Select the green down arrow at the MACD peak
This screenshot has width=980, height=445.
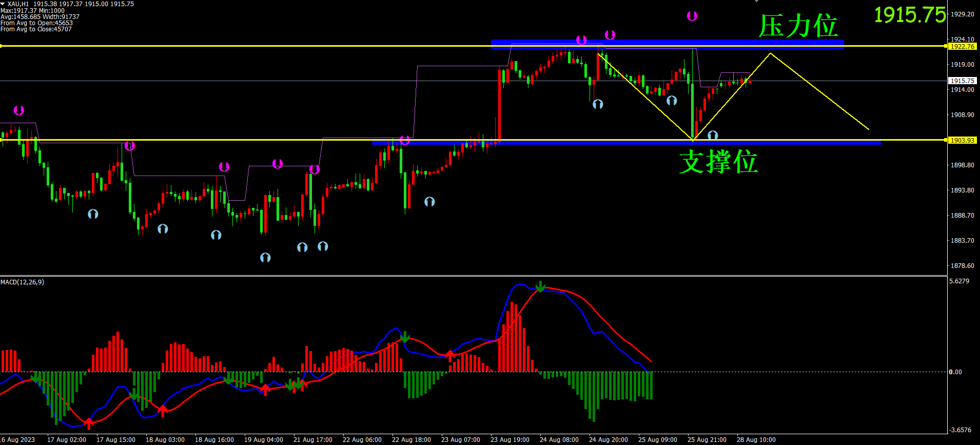[540, 286]
